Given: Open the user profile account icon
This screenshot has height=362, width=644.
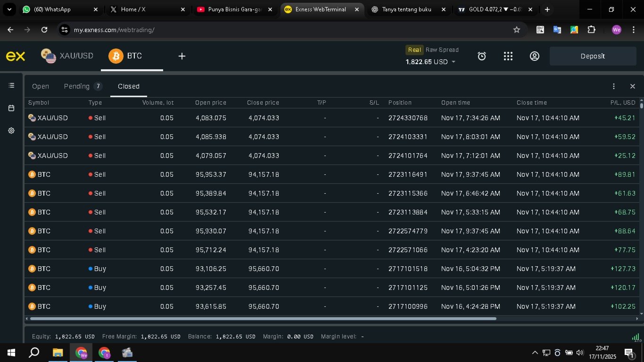Looking at the screenshot, I should pos(534,56).
